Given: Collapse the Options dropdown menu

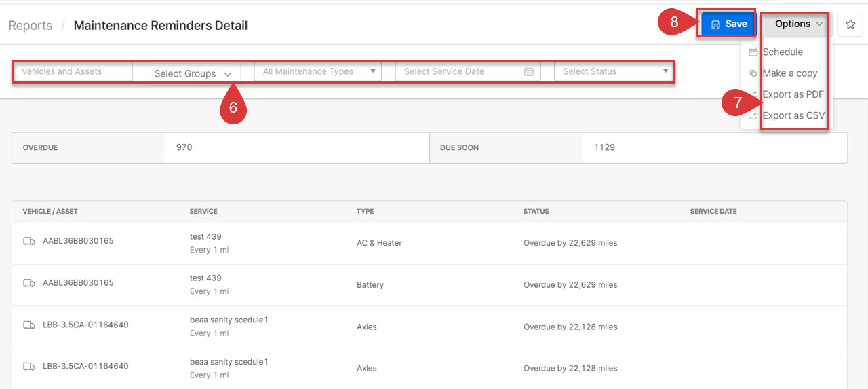Looking at the screenshot, I should pyautogui.click(x=799, y=24).
